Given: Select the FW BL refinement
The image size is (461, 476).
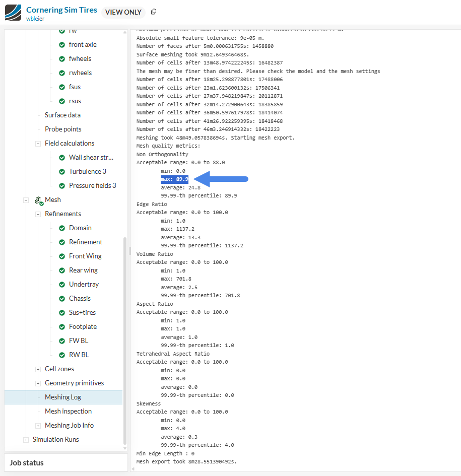Looking at the screenshot, I should (x=79, y=341).
